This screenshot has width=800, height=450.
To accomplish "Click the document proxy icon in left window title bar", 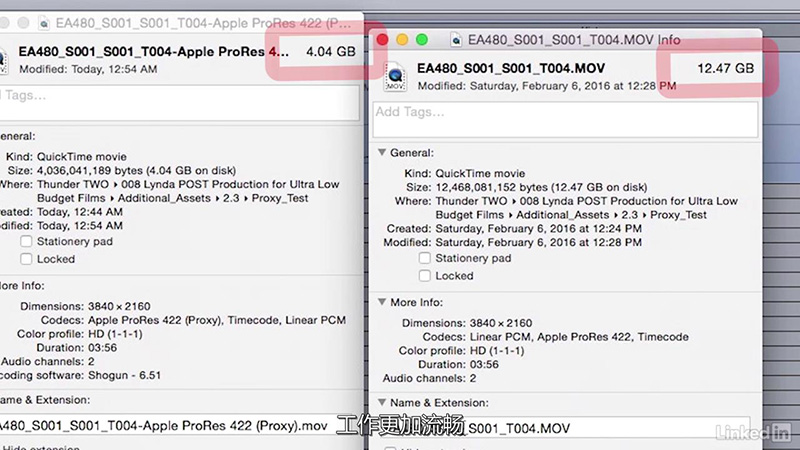I will [x=44, y=23].
